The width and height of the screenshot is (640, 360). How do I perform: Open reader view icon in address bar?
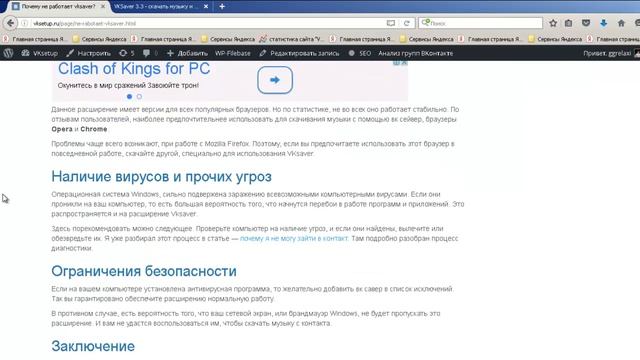tap(391, 23)
